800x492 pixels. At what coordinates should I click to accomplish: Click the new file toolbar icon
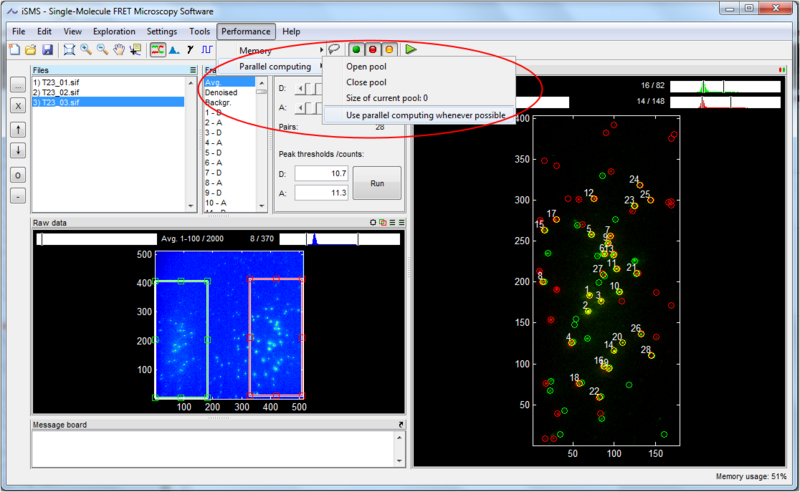click(x=15, y=49)
